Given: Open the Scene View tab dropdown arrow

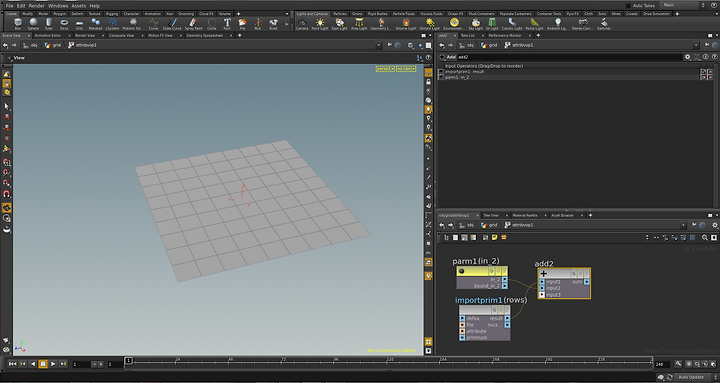Looking at the screenshot, I should point(29,35).
